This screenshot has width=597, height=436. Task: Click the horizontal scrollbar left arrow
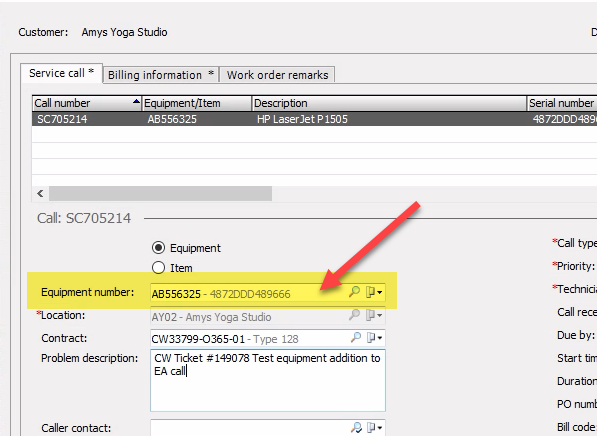[40, 193]
